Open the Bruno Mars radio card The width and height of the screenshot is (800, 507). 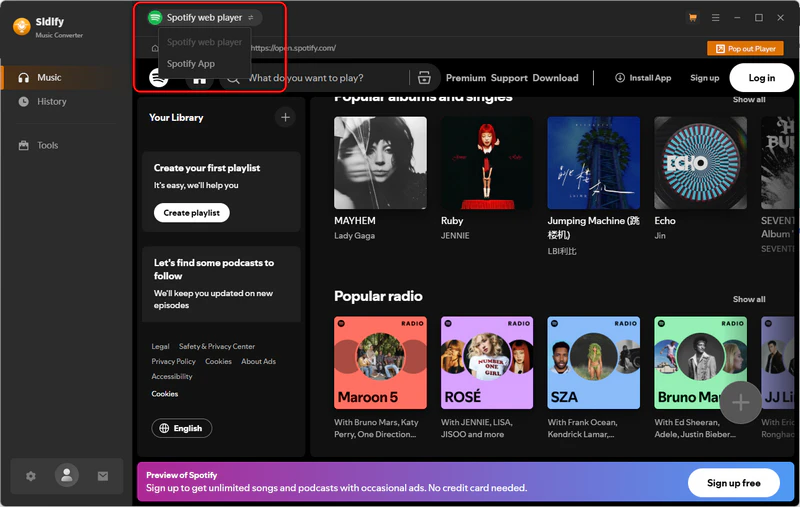(x=700, y=363)
